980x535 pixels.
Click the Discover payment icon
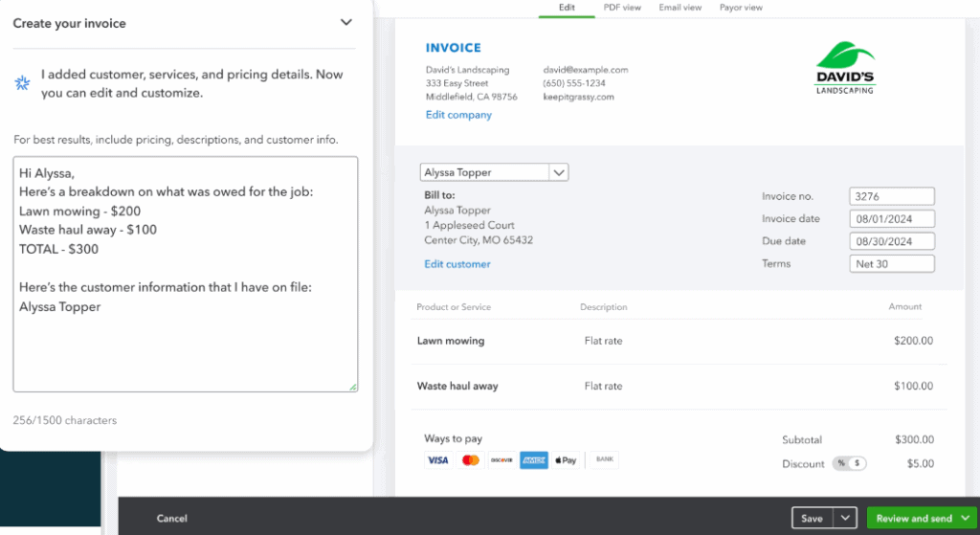[501, 460]
